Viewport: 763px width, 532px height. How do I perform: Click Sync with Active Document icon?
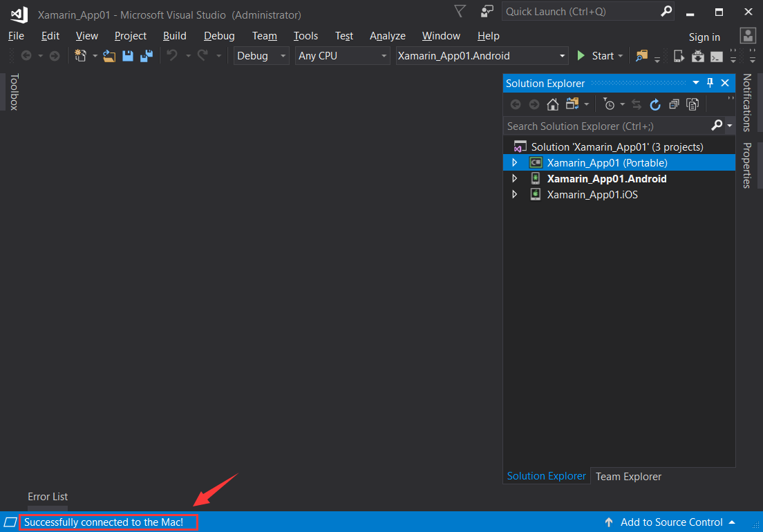pos(637,104)
